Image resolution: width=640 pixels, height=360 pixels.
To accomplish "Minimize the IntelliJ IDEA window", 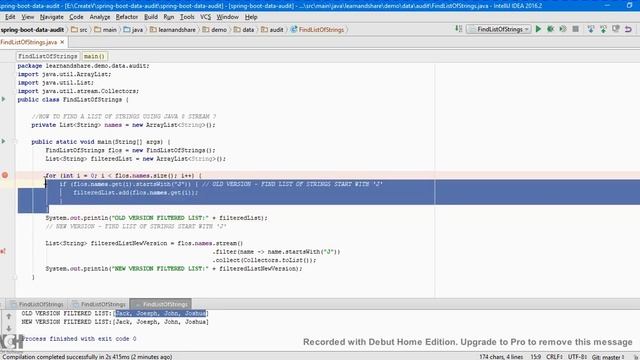I will click(607, 5).
